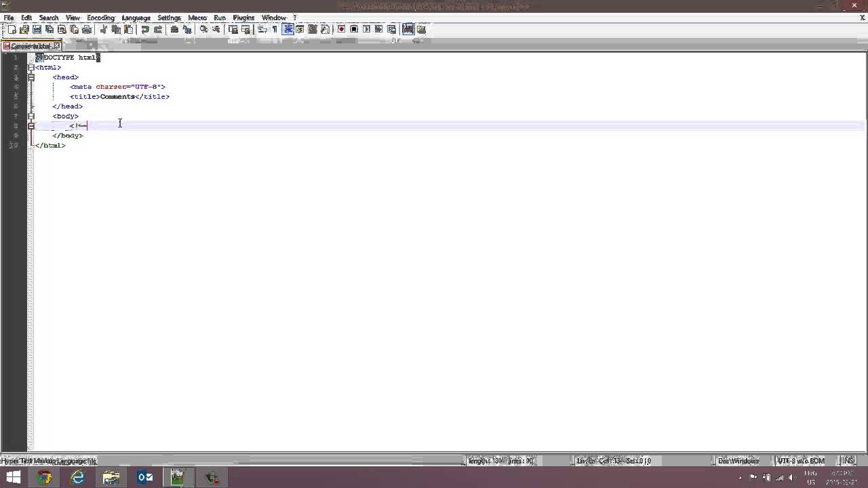The image size is (868, 488).
Task: Select the Comments.html document tab
Action: click(31, 46)
